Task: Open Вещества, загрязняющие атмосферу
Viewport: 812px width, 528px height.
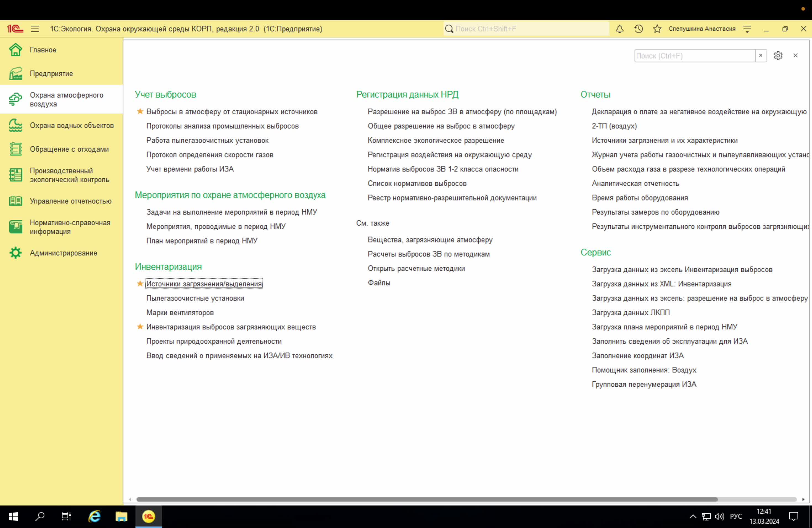Action: tap(430, 240)
